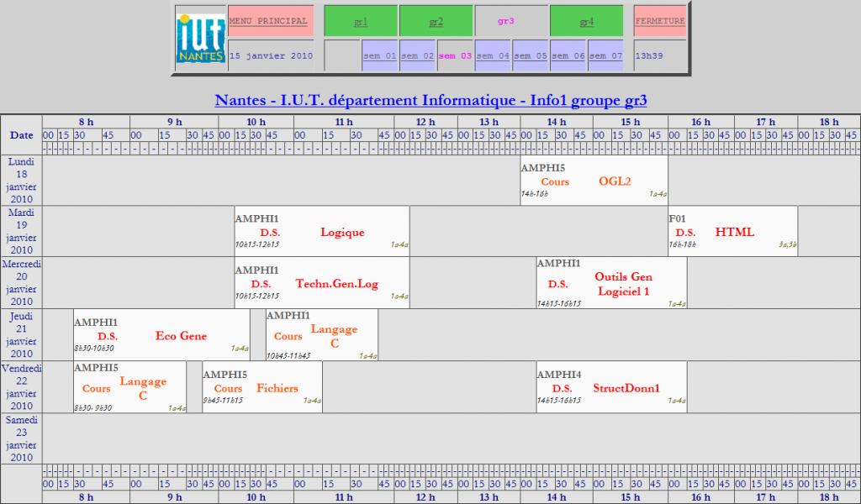Click Thursday's Langage C course
The image size is (861, 504).
click(322, 334)
